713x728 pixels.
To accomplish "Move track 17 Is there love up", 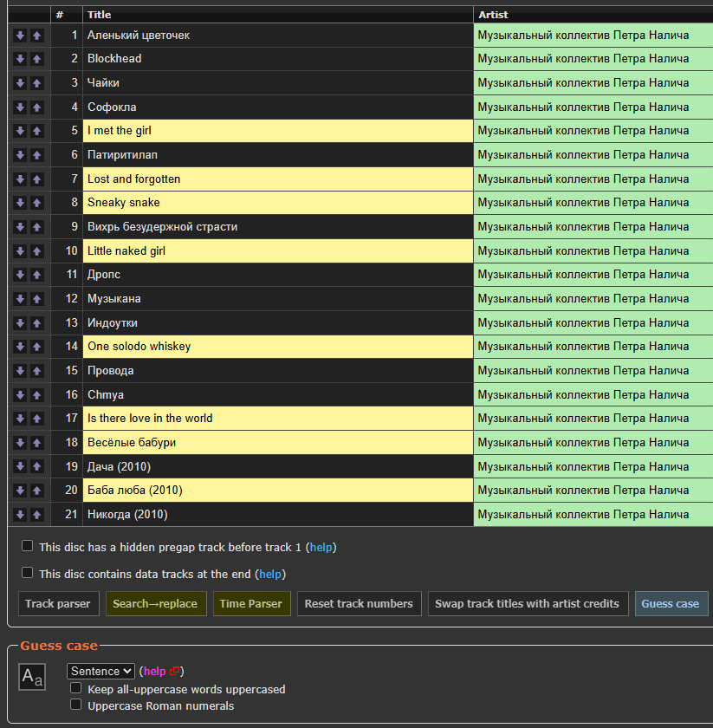I will pos(37,419).
